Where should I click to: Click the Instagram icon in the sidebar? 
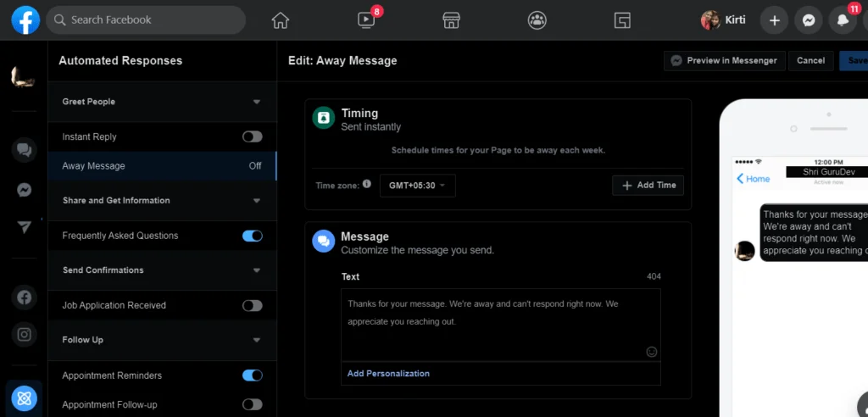(25, 334)
